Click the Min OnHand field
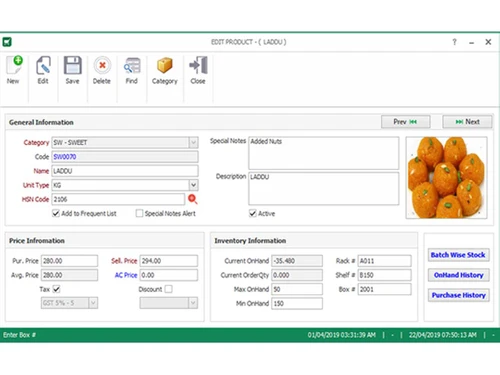Screen dimensions: 500x375 click(297, 303)
